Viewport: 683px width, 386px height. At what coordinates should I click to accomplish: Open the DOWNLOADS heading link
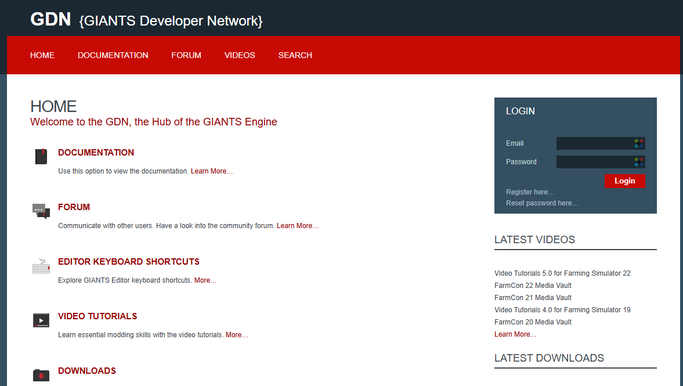(87, 370)
